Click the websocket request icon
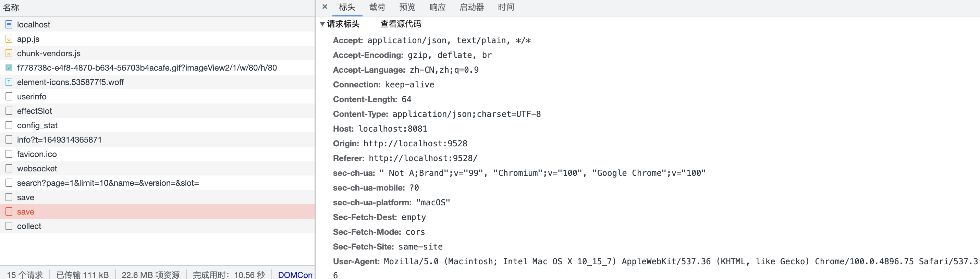Screen dimensions: 980x279 pyautogui.click(x=9, y=169)
